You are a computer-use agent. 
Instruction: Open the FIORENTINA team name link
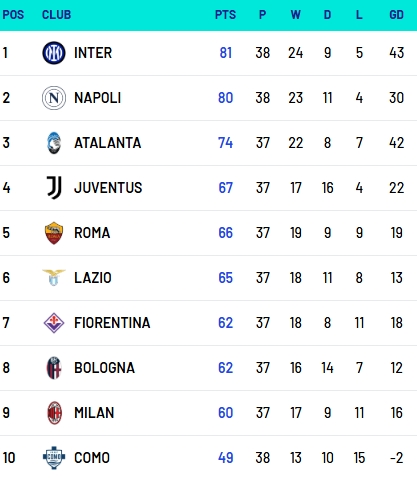(112, 323)
